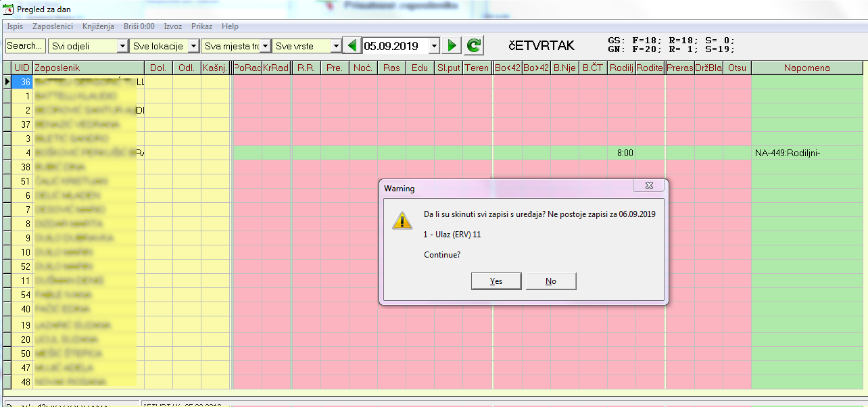868x407 pixels.
Task: Click the B.ČT column header
Action: tap(593, 68)
